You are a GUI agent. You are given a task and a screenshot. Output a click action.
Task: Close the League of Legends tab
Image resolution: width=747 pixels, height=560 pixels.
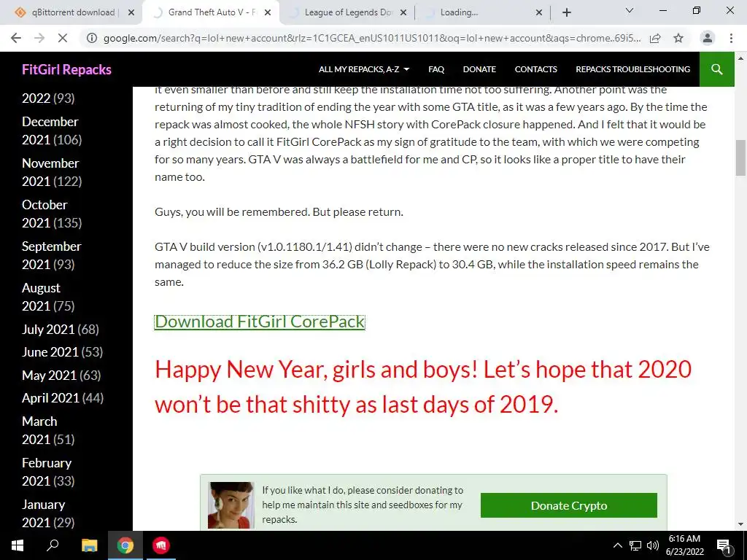tap(403, 12)
